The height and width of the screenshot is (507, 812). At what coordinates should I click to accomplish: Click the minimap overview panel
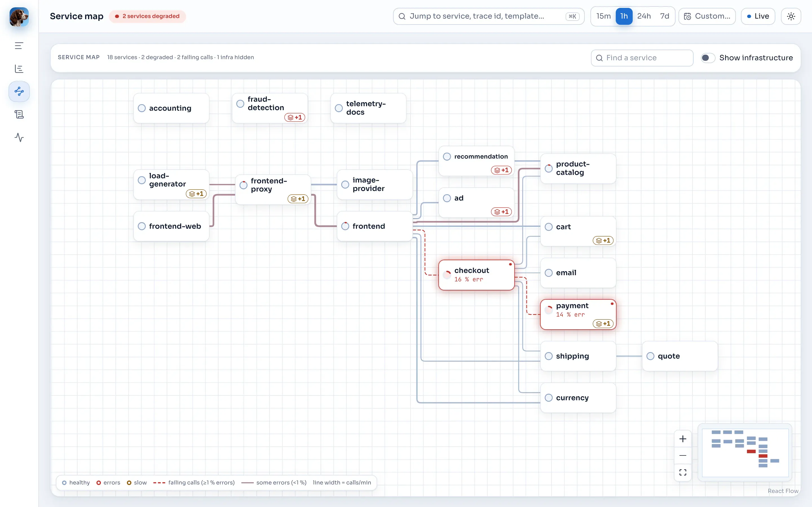[x=745, y=452]
